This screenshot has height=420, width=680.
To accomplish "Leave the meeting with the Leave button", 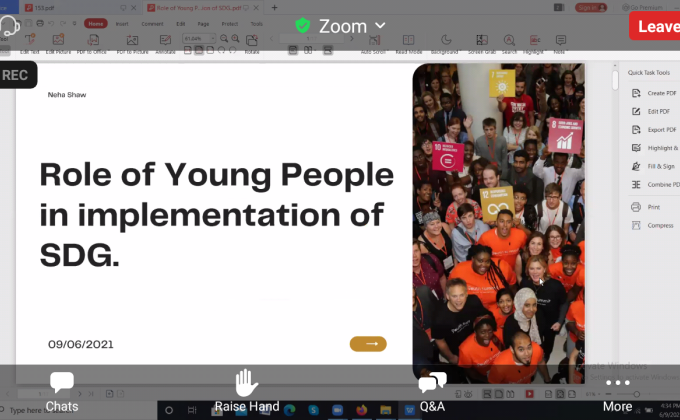I will [x=655, y=27].
